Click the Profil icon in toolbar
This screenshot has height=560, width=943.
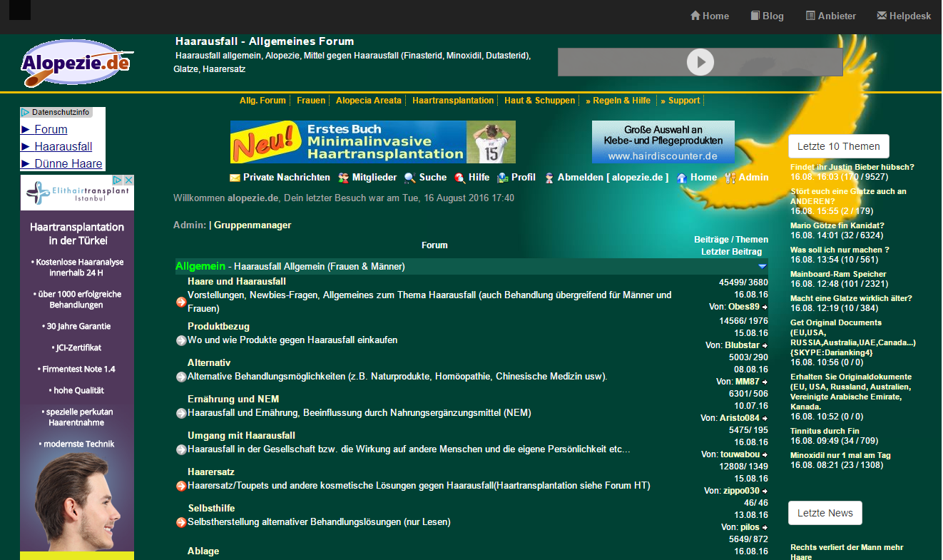coord(503,178)
